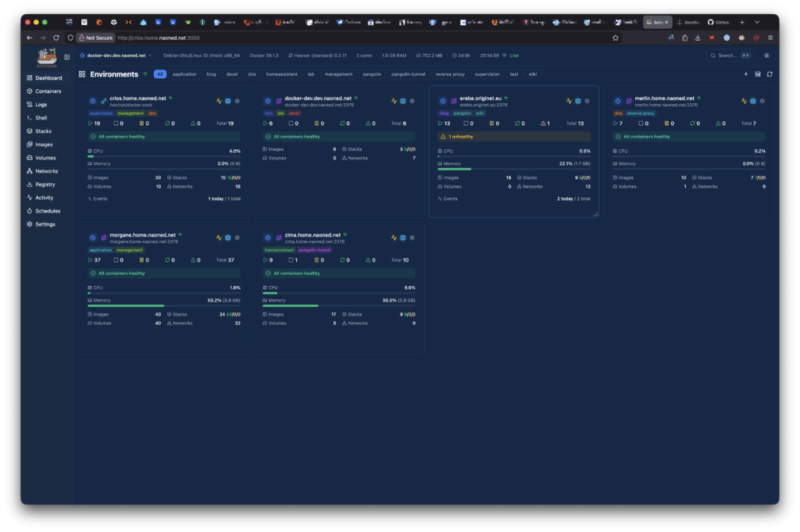Click the refresh icon at top right
Screen dimensions: 800x532
tap(770, 74)
